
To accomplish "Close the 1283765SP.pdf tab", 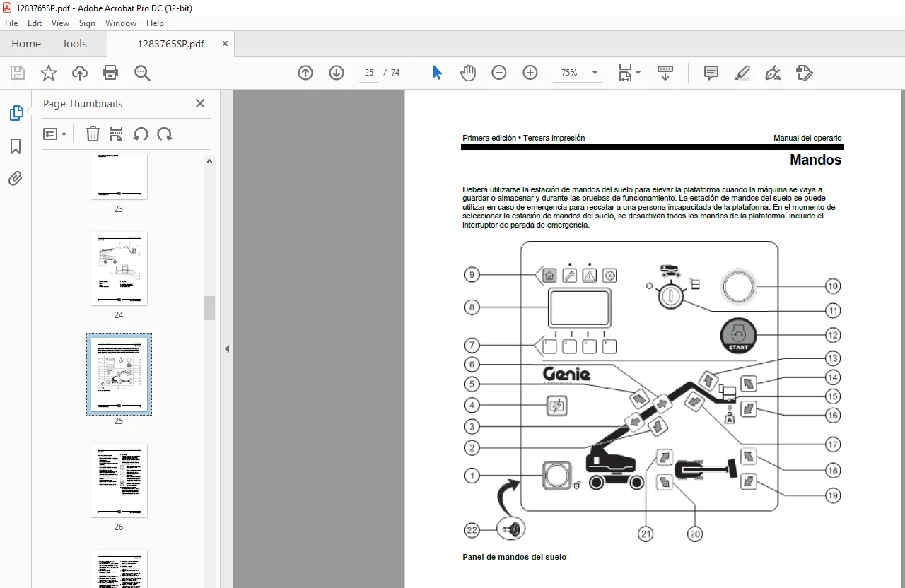I will [x=226, y=44].
